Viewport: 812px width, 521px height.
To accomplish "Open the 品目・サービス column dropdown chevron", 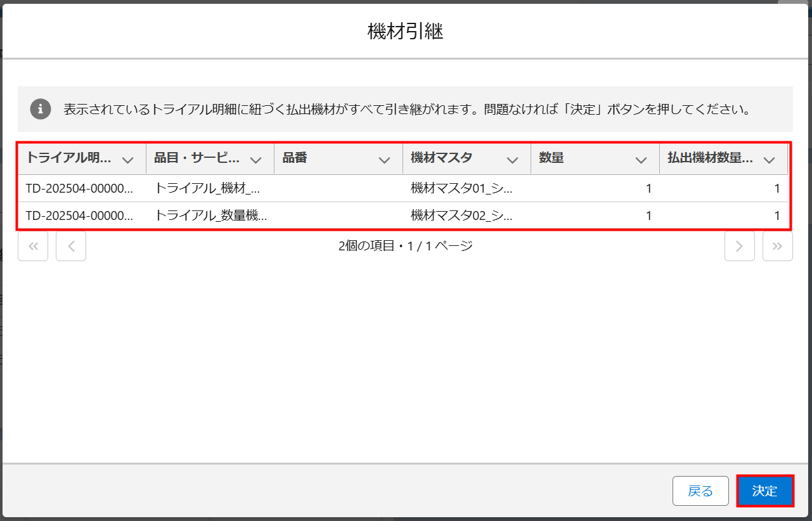I will point(255,160).
